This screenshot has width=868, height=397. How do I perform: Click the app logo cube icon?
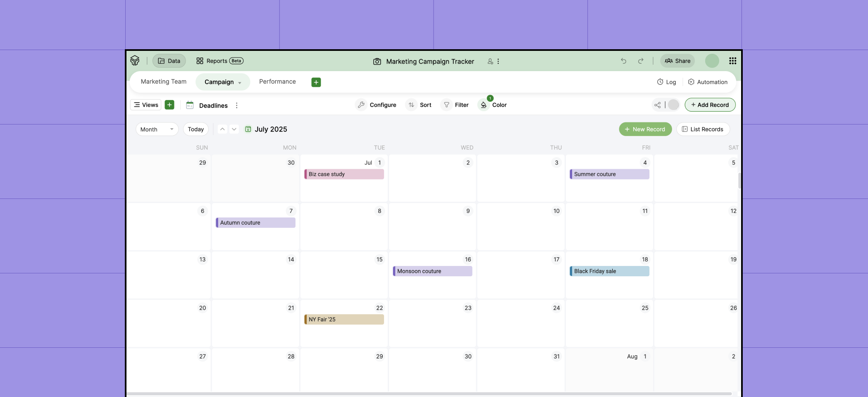[135, 61]
